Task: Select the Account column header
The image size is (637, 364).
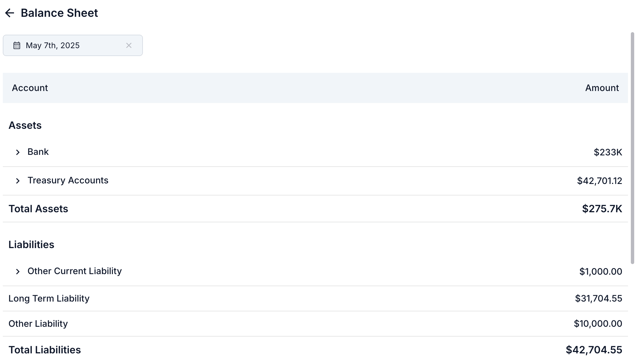Action: tap(29, 88)
